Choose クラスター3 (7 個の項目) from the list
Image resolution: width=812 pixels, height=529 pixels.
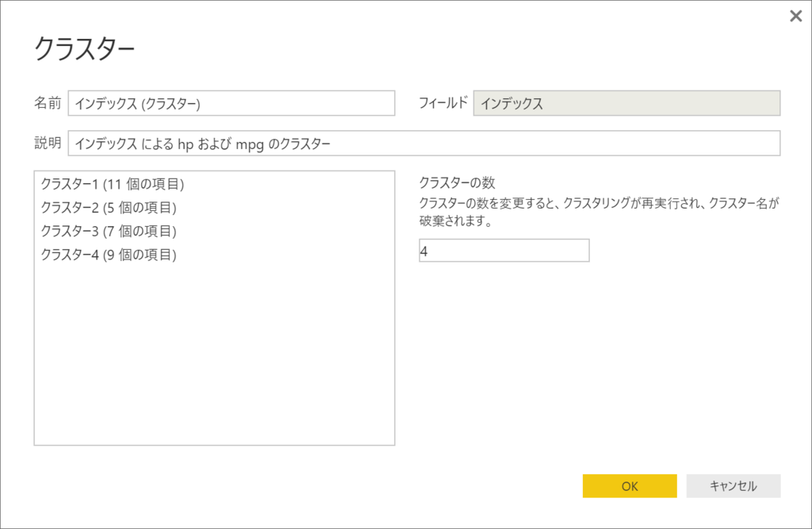coord(109,231)
